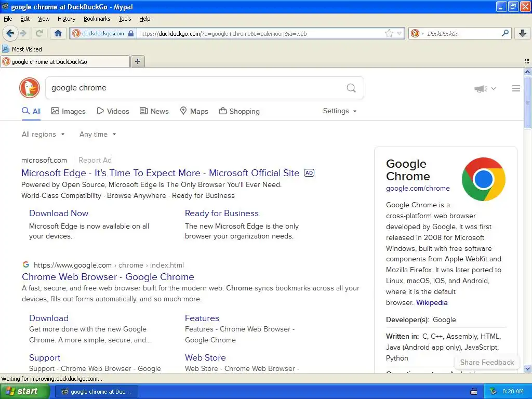Click the Forward arrow navigation button
This screenshot has height=399, width=532.
[x=23, y=33]
